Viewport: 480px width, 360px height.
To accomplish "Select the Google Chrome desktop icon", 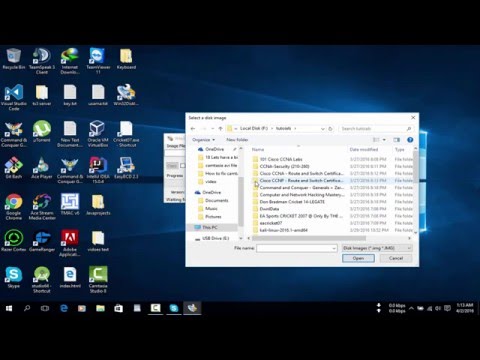I will (14, 207).
